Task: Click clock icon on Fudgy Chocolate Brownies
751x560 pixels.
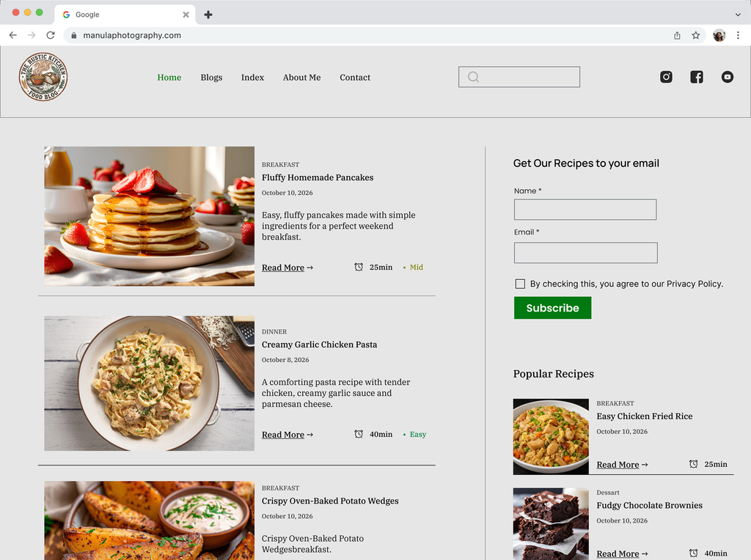Action: point(693,553)
